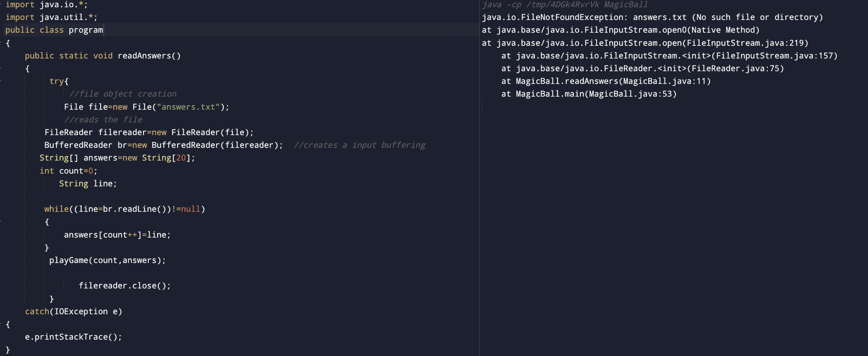Click the 'int count=0;' line
868x356 pixels.
(68, 171)
